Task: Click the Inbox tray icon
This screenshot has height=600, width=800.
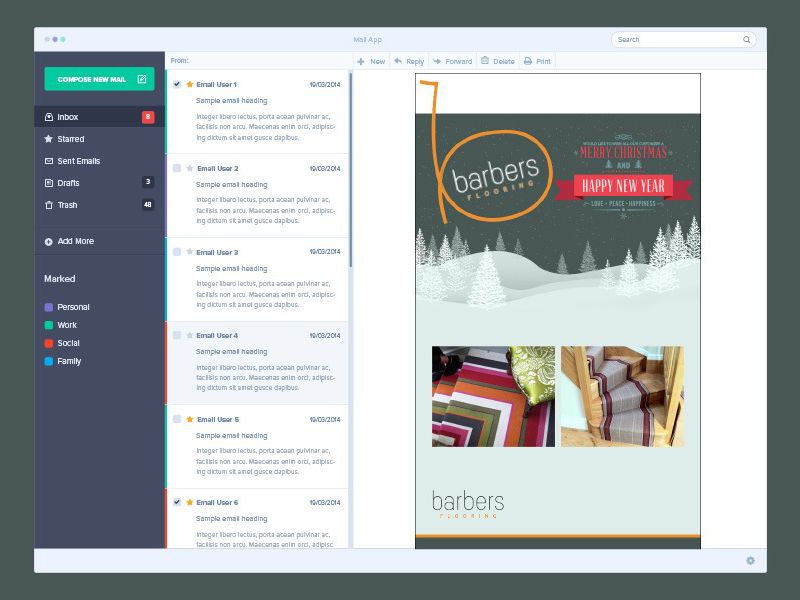Action: click(x=49, y=117)
